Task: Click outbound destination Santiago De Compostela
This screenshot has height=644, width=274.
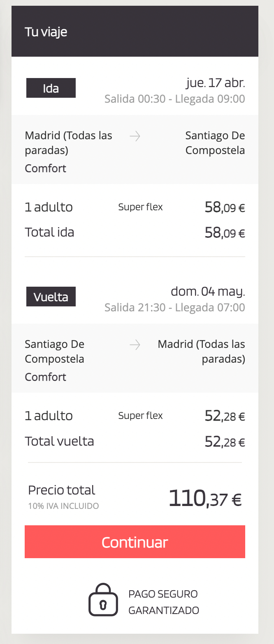Action: [215, 143]
